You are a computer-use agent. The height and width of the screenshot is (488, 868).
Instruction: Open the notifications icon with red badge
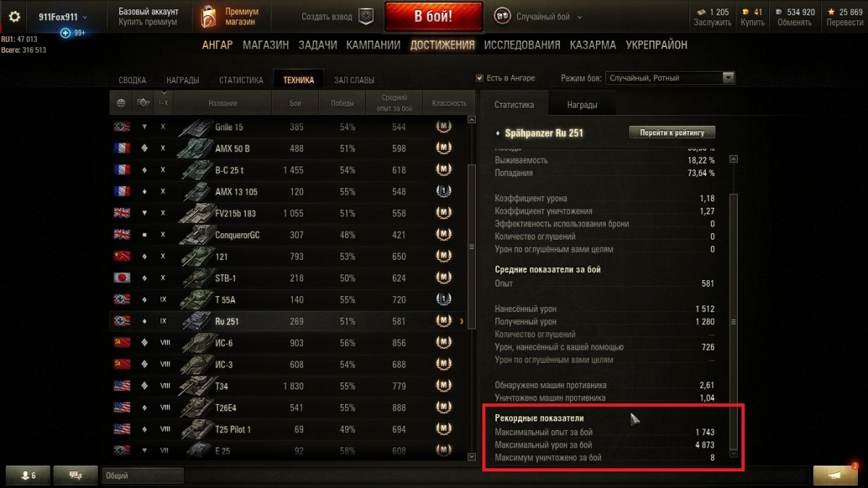(837, 475)
